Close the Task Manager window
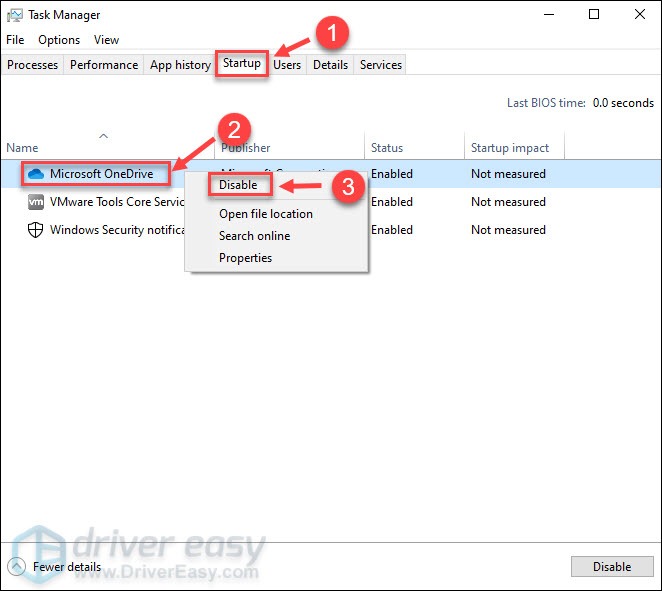 click(640, 14)
